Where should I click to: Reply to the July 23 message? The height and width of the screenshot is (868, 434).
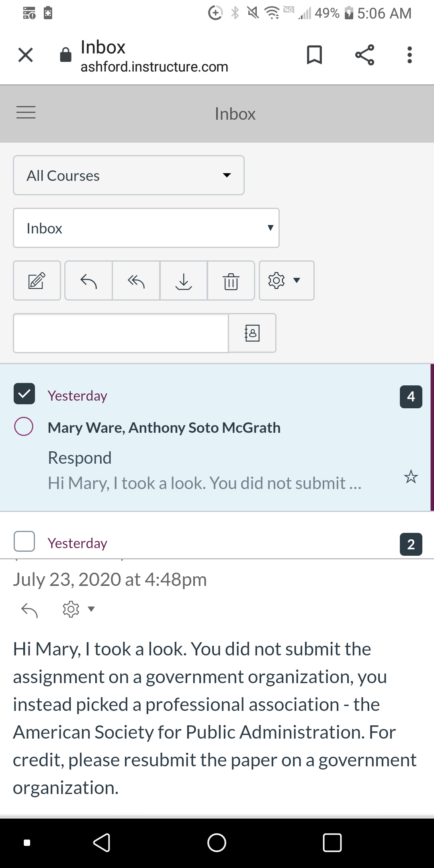30,610
